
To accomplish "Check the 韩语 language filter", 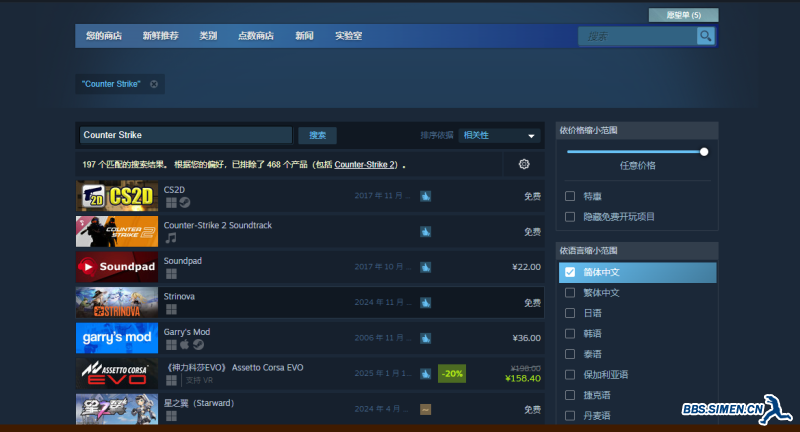I will click(x=570, y=334).
